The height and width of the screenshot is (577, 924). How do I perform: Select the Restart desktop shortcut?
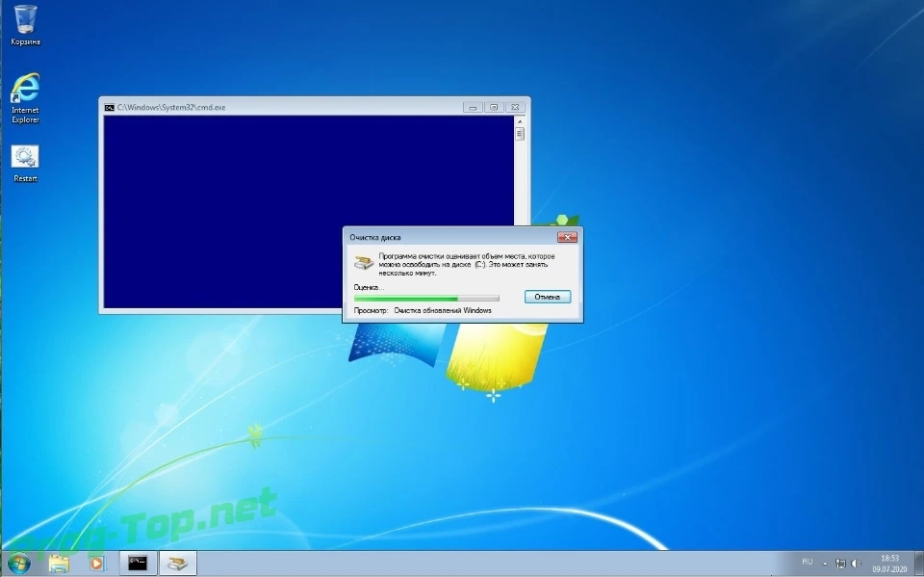[25, 164]
